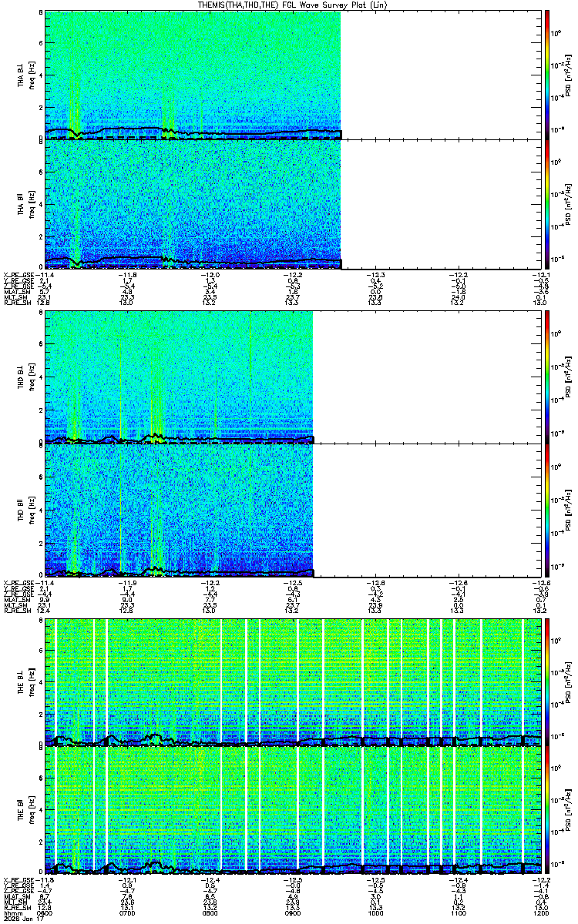This screenshot has height=924, width=578.
Task: Click the color bar beside THE B-perpendicular panel
Action: point(547,682)
